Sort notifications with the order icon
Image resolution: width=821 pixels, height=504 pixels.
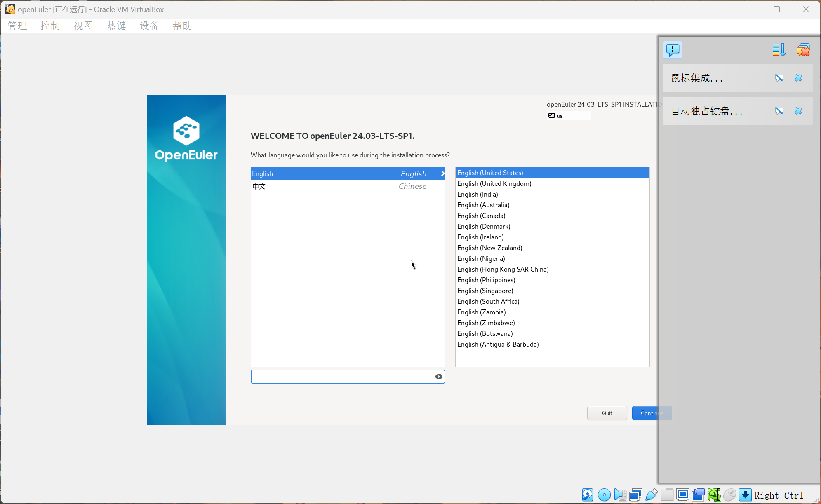click(x=779, y=50)
